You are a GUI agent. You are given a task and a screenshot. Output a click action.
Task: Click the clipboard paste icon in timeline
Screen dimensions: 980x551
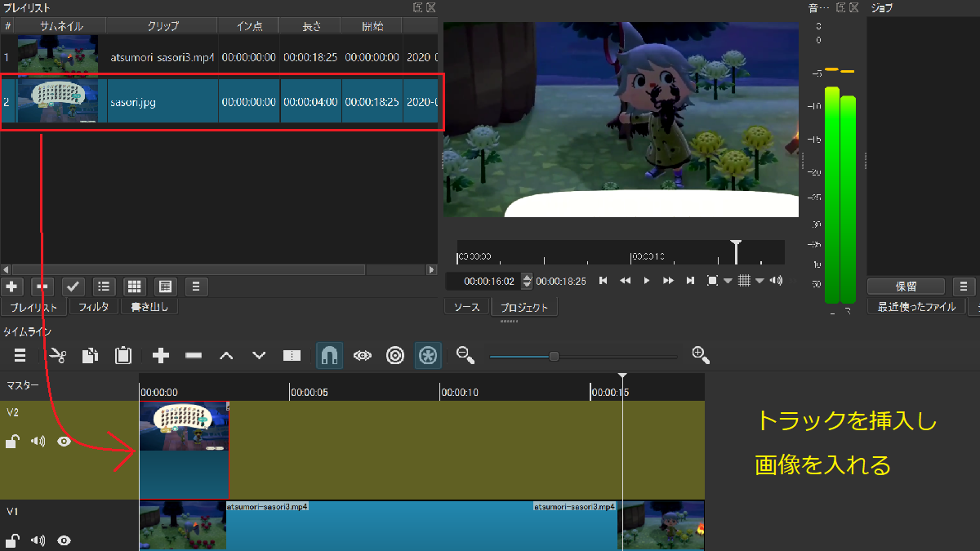[x=122, y=355]
